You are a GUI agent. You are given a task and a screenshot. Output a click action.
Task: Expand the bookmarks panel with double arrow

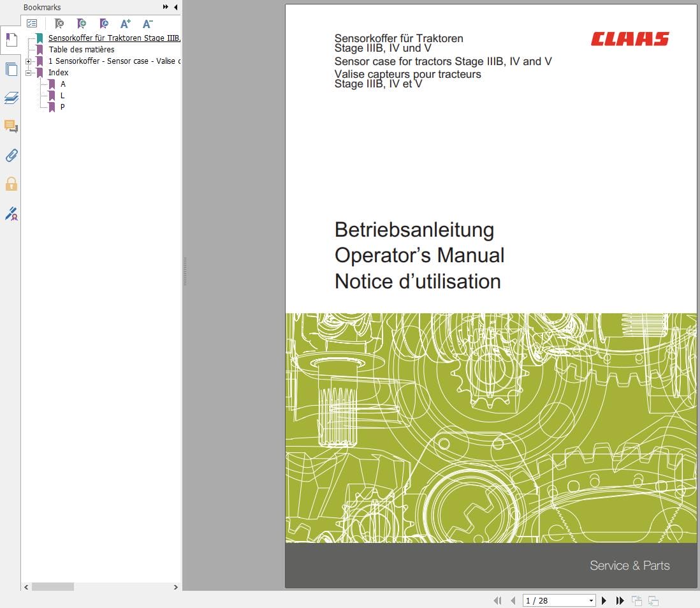(x=166, y=7)
